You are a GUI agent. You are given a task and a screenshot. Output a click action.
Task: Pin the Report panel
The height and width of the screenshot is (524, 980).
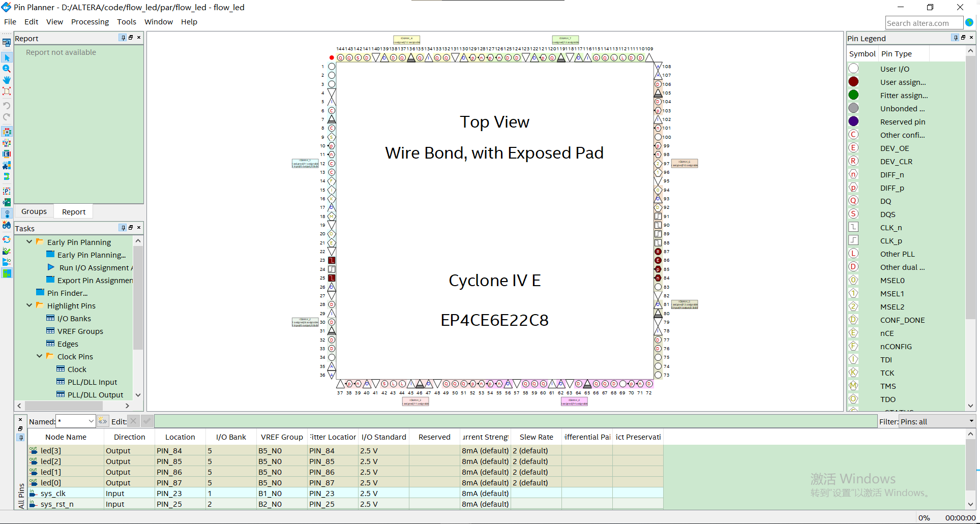(x=123, y=38)
